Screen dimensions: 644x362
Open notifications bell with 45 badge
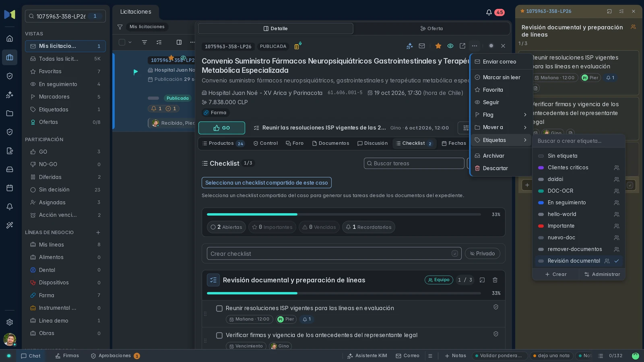coord(495,12)
